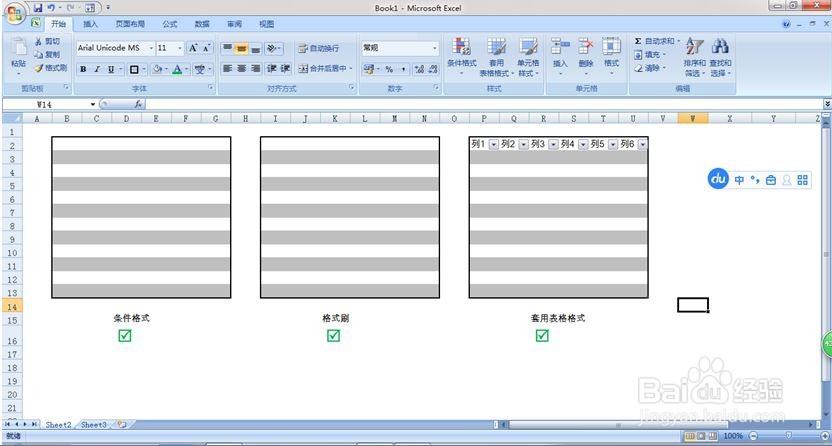Decrease font size with small A
Image resolution: width=832 pixels, height=446 pixels.
[x=206, y=48]
